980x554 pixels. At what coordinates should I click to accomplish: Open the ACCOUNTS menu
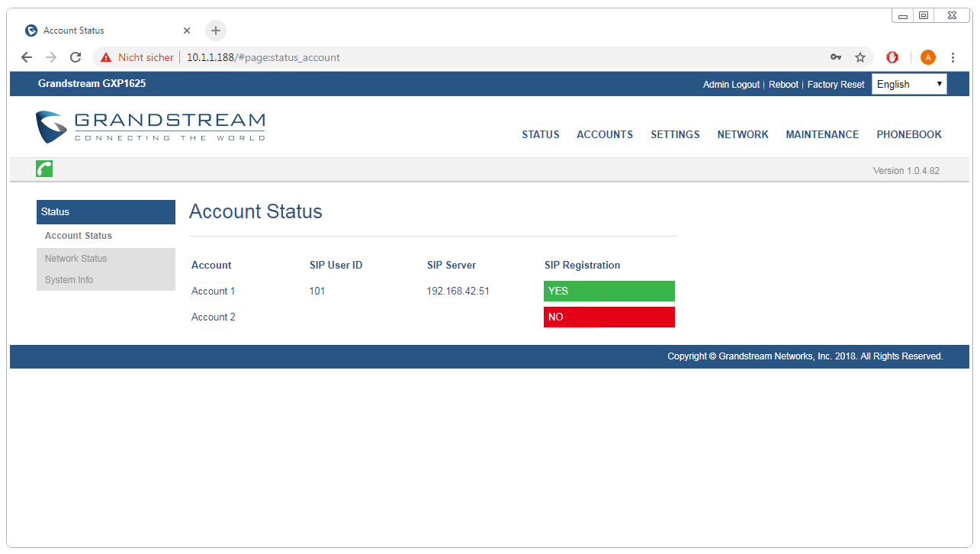click(x=605, y=134)
